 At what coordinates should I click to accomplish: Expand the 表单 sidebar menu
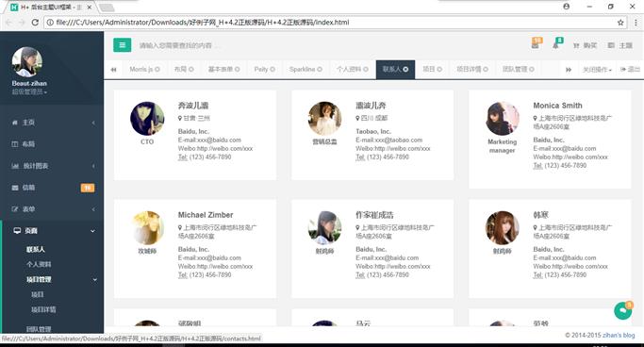[x=52, y=209]
